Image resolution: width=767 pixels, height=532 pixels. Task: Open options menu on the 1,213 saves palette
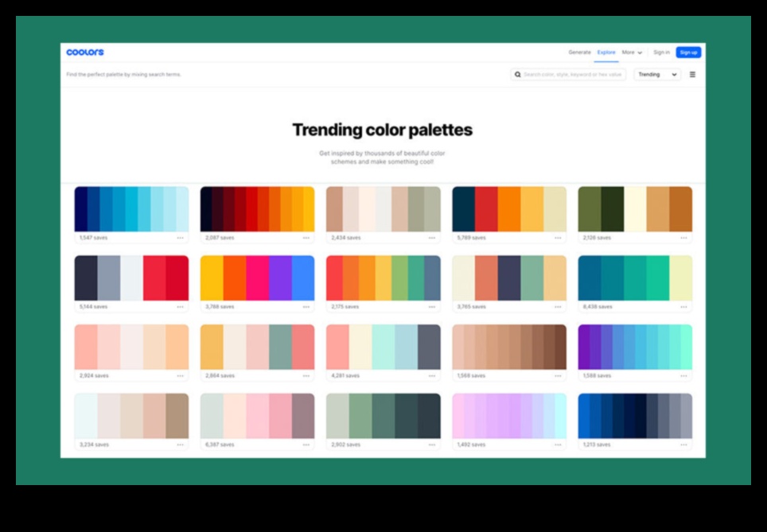pyautogui.click(x=683, y=444)
